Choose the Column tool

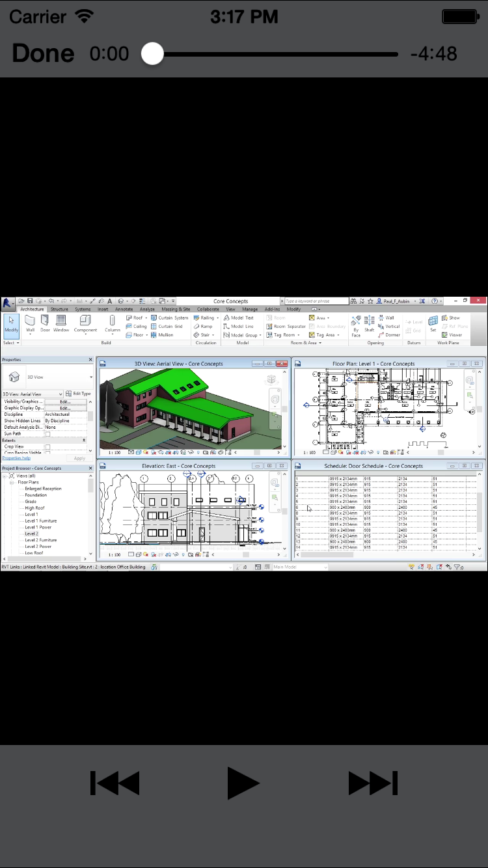pos(113,324)
